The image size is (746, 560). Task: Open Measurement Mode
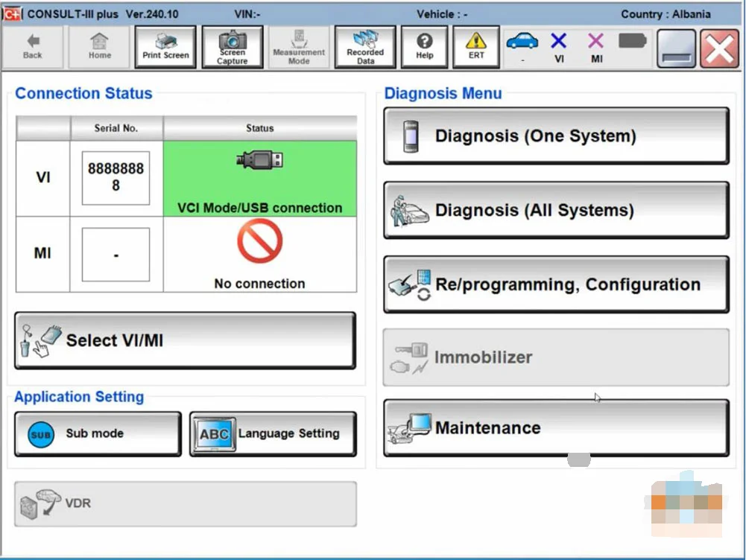[299, 46]
